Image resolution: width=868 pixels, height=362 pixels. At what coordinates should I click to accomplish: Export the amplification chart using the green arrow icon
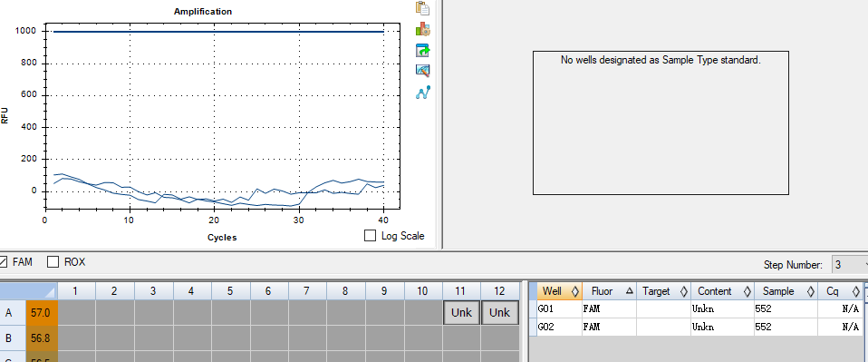(422, 51)
